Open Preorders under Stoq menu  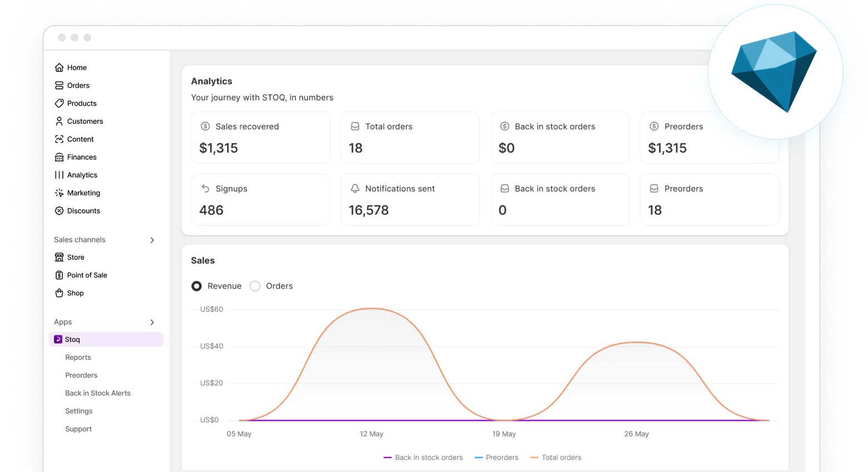81,375
